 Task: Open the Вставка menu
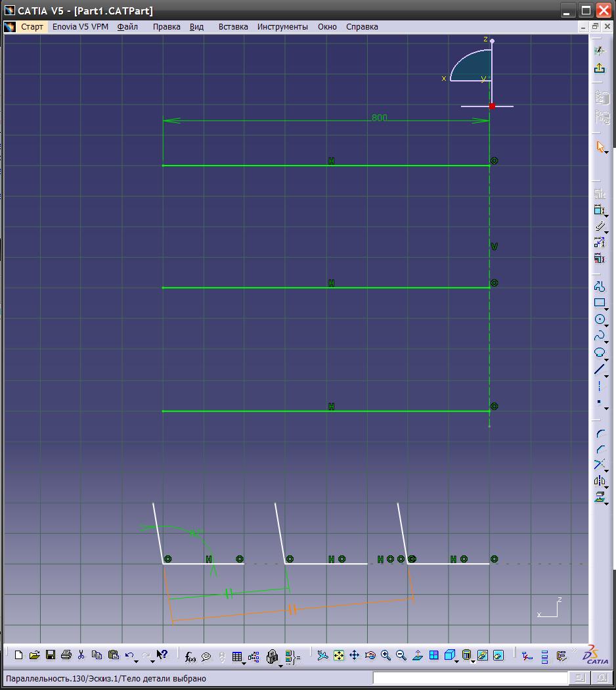point(233,27)
